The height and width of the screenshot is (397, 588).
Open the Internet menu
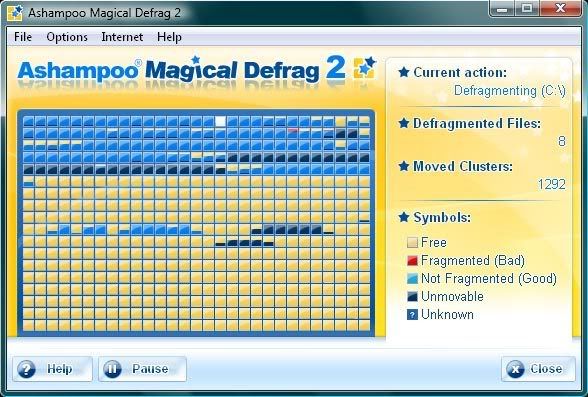tap(122, 37)
